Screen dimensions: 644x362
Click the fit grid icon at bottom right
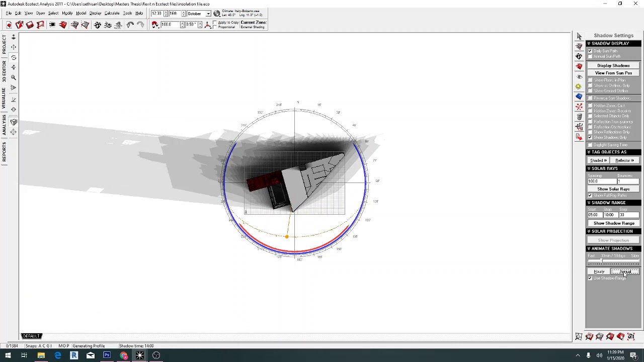point(579,337)
